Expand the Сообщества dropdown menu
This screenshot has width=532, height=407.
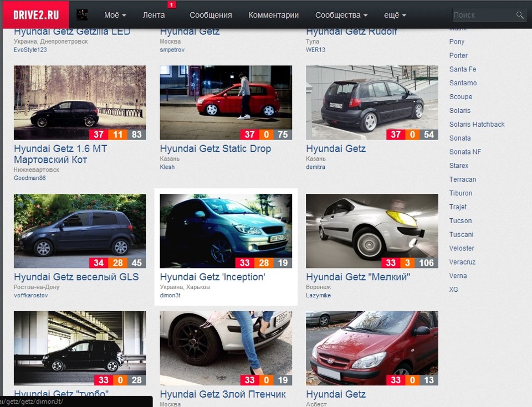click(x=341, y=15)
